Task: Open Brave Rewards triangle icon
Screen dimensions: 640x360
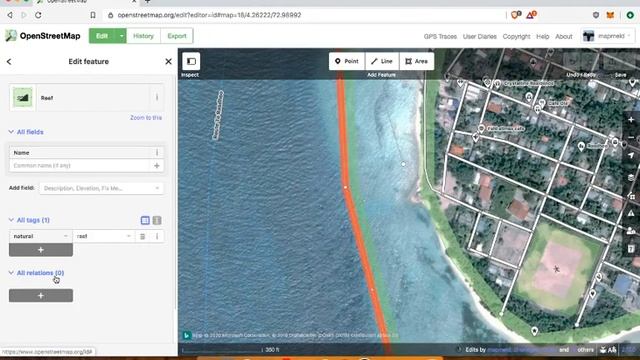Action: click(531, 15)
